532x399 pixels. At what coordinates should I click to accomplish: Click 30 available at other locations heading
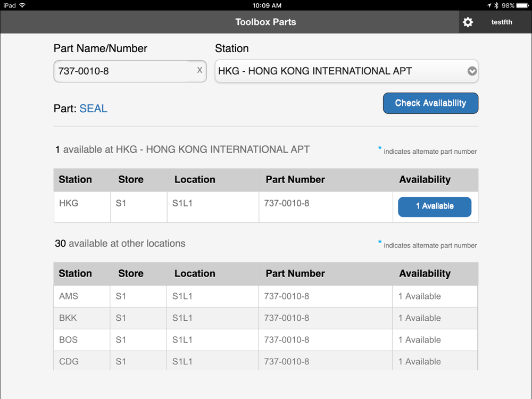(120, 243)
